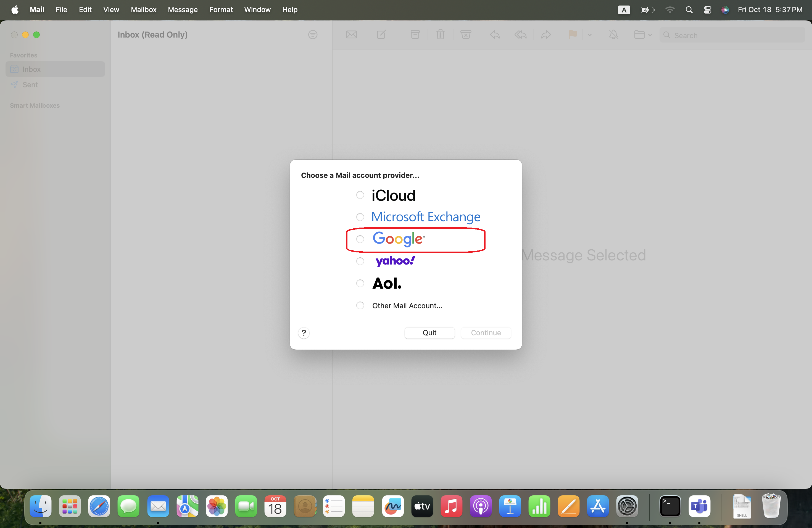Open Notes from the Dock
Screen dimensions: 812x528
point(363,506)
